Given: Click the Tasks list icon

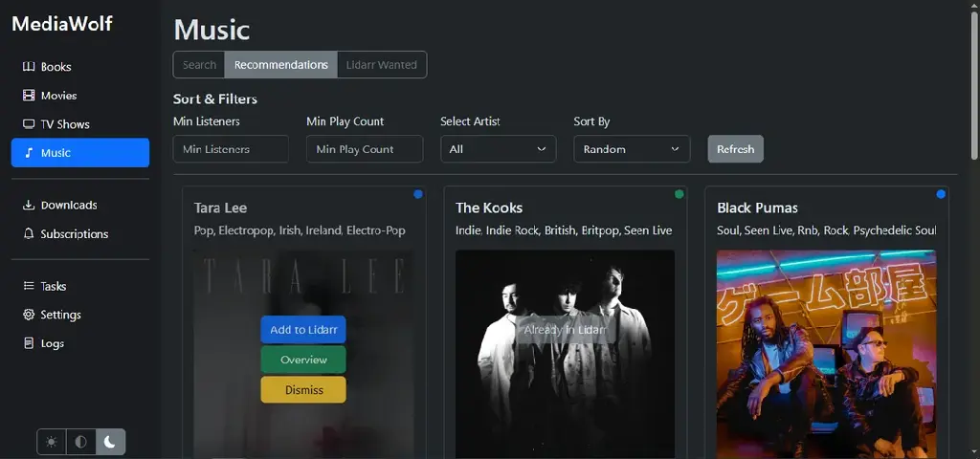Looking at the screenshot, I should 29,286.
